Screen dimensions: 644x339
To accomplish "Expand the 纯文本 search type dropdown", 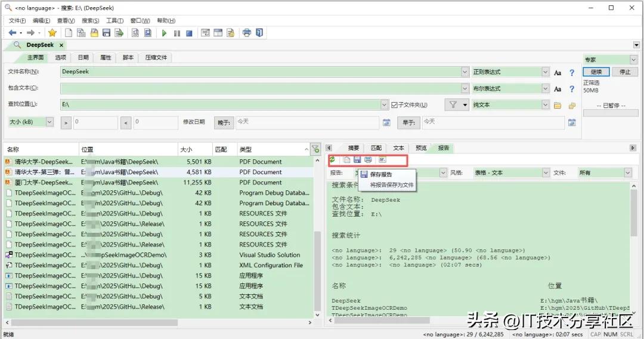I will tap(545, 105).
